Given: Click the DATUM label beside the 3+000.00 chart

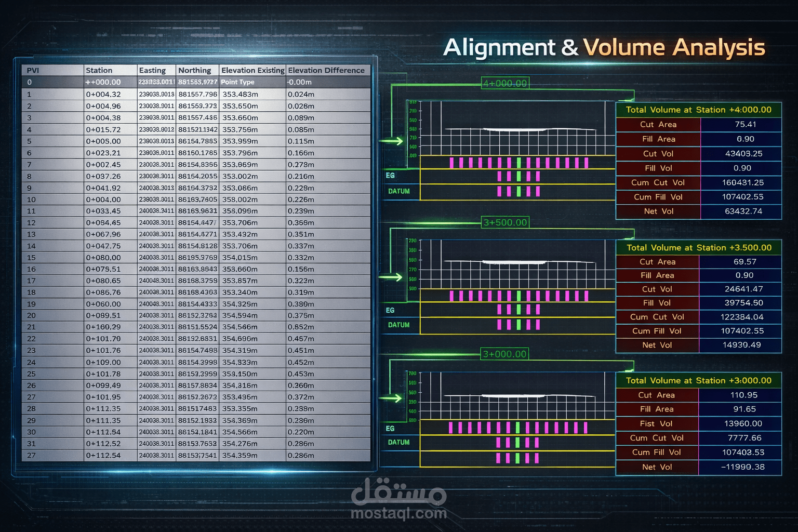Looking at the screenshot, I should click(399, 442).
